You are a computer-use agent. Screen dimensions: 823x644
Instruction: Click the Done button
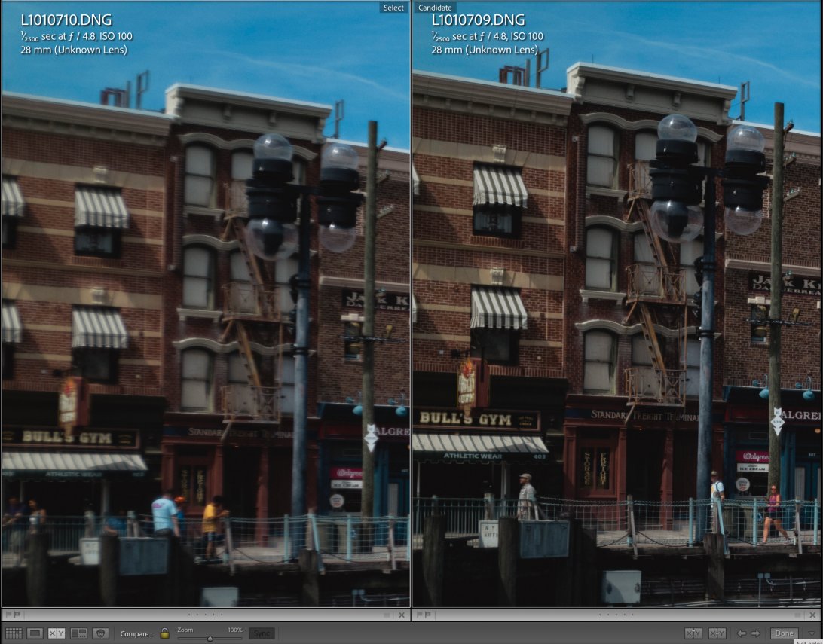pyautogui.click(x=784, y=633)
